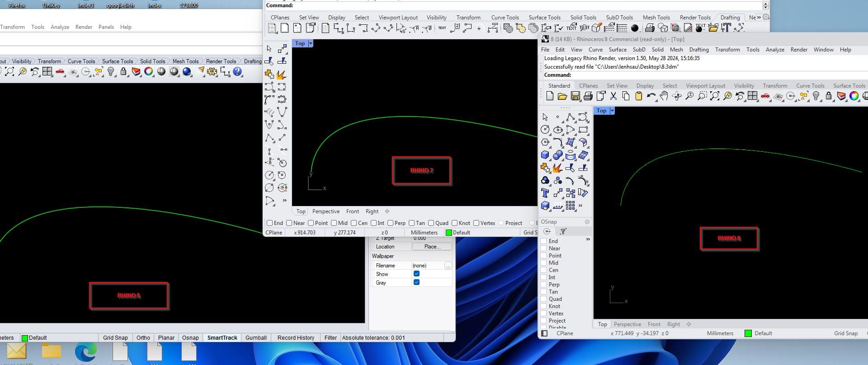This screenshot has height=365, width=868.
Task: Switch to Curve Tools tab in Rhino 7
Action: pos(505,17)
